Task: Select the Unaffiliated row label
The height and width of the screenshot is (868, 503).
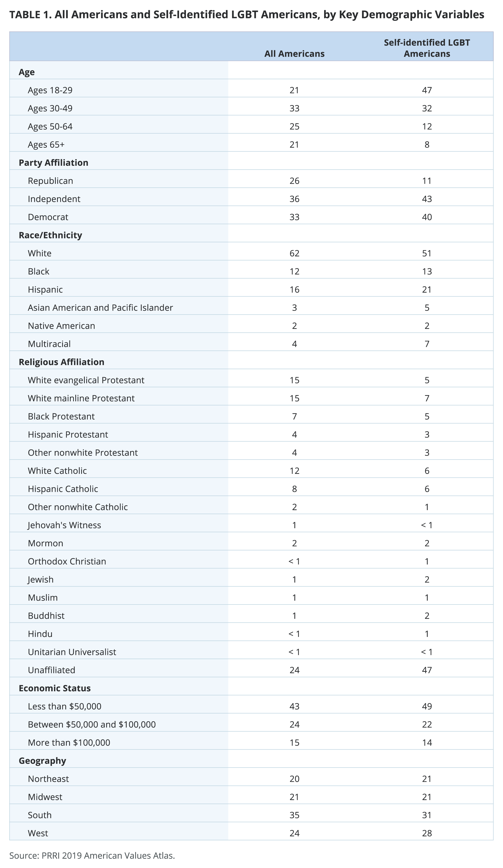Action: [x=51, y=670]
